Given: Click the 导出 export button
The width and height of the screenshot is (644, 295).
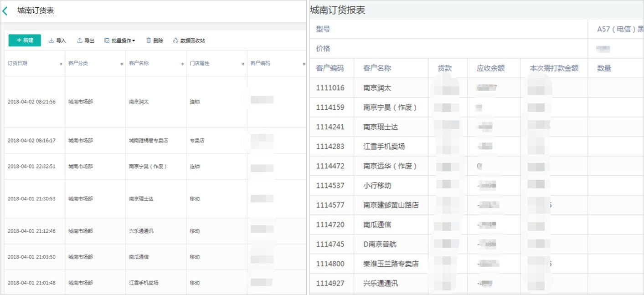Looking at the screenshot, I should pos(86,41).
